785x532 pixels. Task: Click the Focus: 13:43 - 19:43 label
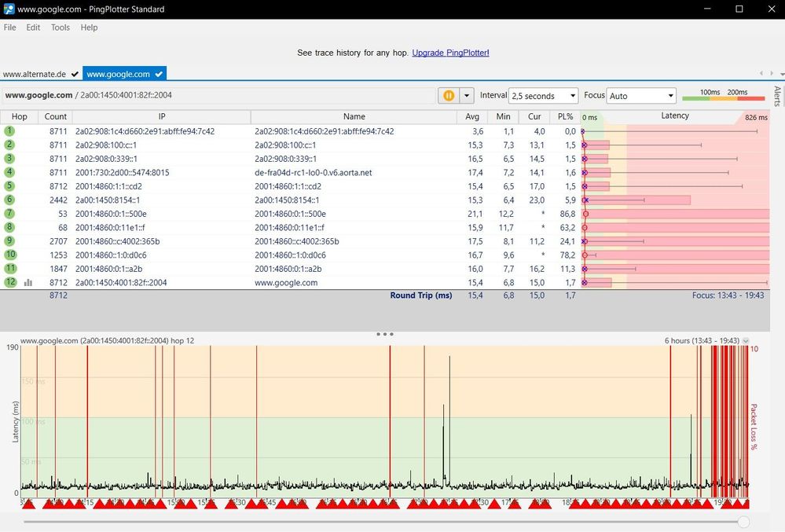(x=728, y=295)
